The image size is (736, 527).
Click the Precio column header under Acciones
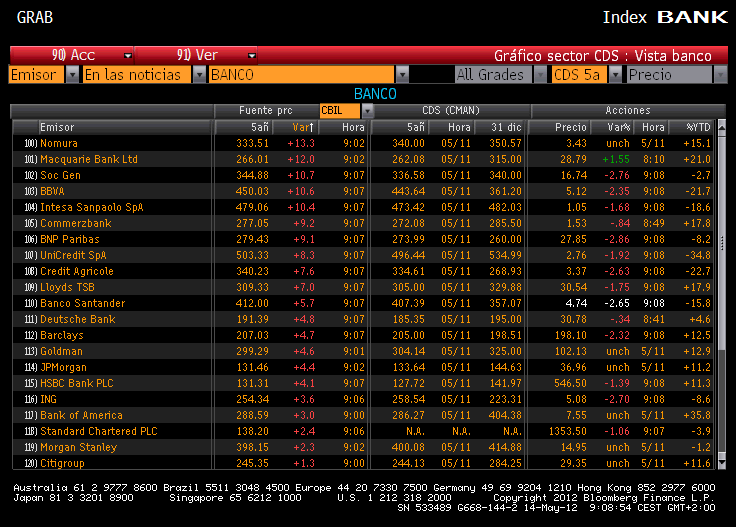click(x=560, y=127)
